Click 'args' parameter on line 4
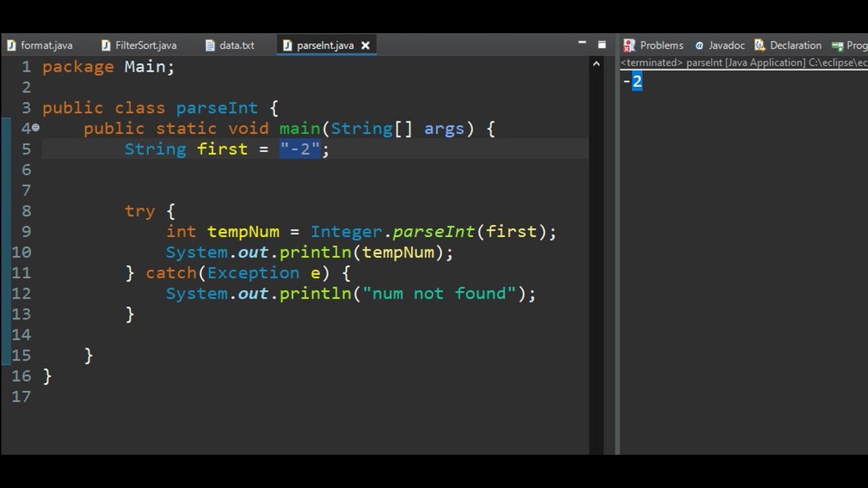Viewport: 868px width, 488px height. (444, 129)
